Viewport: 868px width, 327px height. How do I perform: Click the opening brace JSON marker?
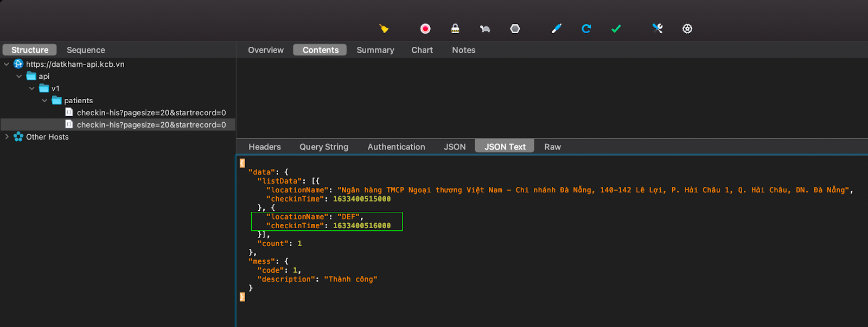[x=242, y=163]
